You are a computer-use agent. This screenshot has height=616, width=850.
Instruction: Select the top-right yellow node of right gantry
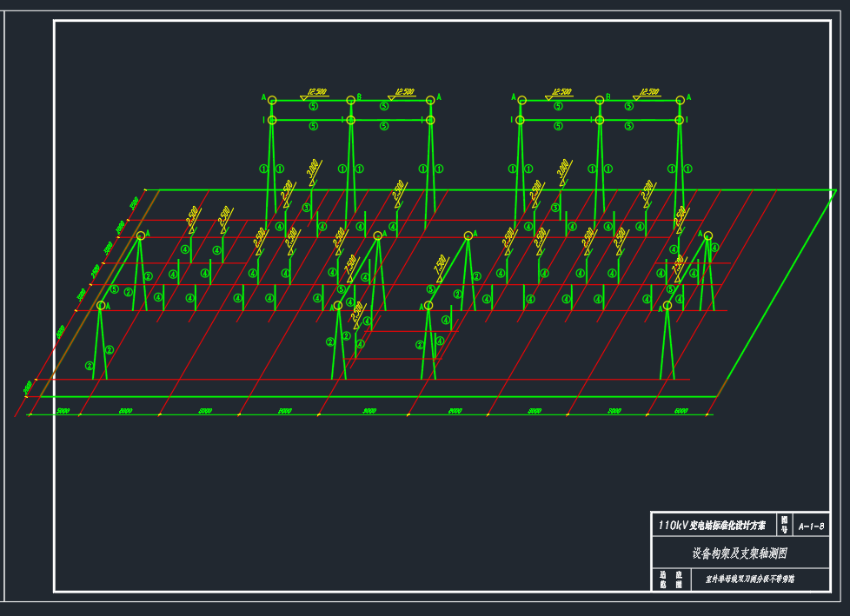(680, 100)
